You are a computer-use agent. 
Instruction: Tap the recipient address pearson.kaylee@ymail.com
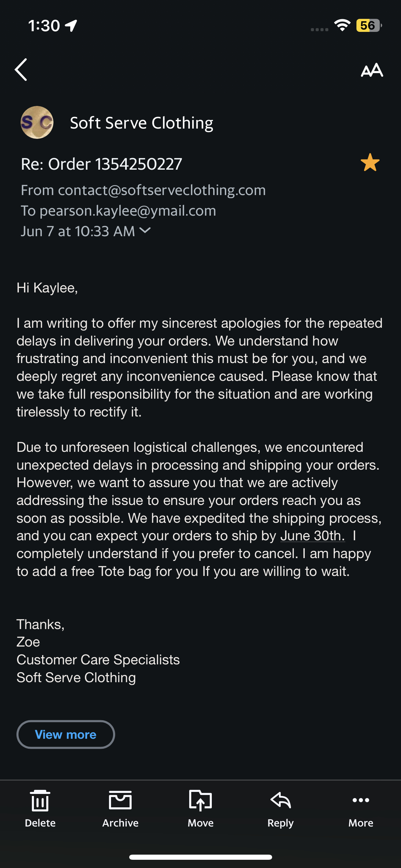[127, 211]
